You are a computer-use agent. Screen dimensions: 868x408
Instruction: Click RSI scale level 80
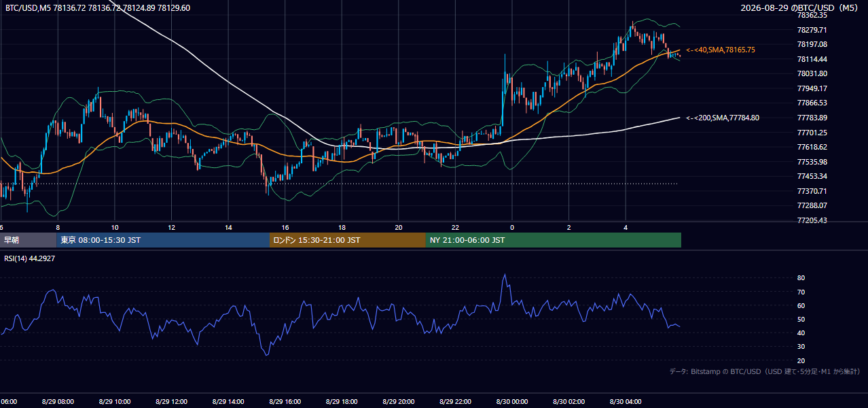pyautogui.click(x=801, y=278)
